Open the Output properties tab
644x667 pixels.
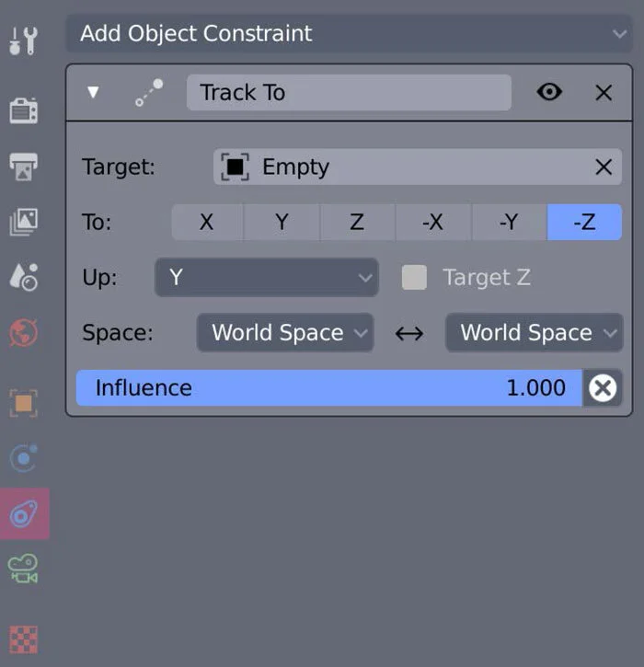[x=23, y=167]
